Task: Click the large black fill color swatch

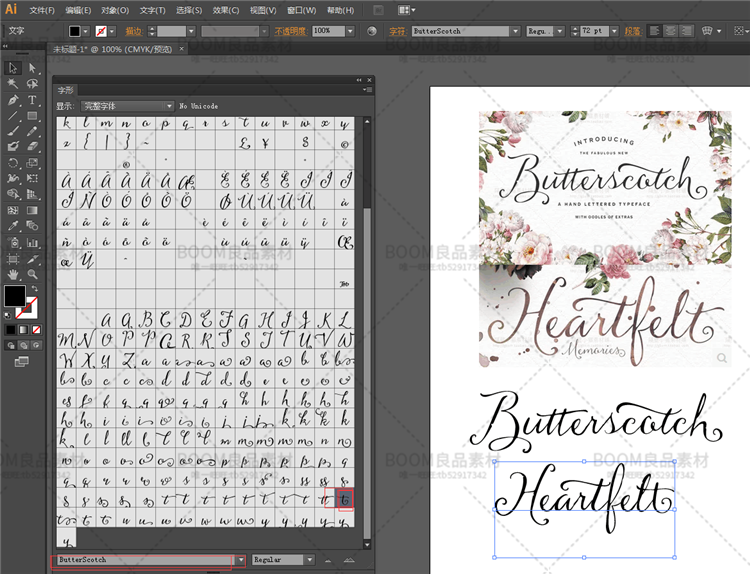Action: tap(15, 296)
